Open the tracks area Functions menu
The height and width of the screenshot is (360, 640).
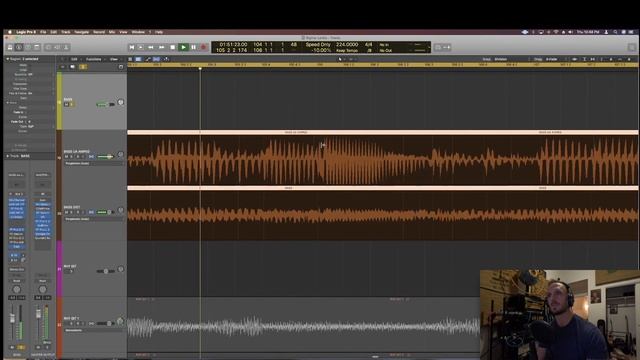click(x=93, y=59)
